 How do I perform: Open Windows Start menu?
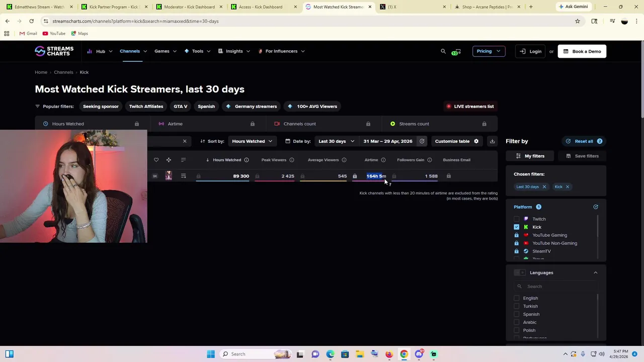tap(211, 354)
